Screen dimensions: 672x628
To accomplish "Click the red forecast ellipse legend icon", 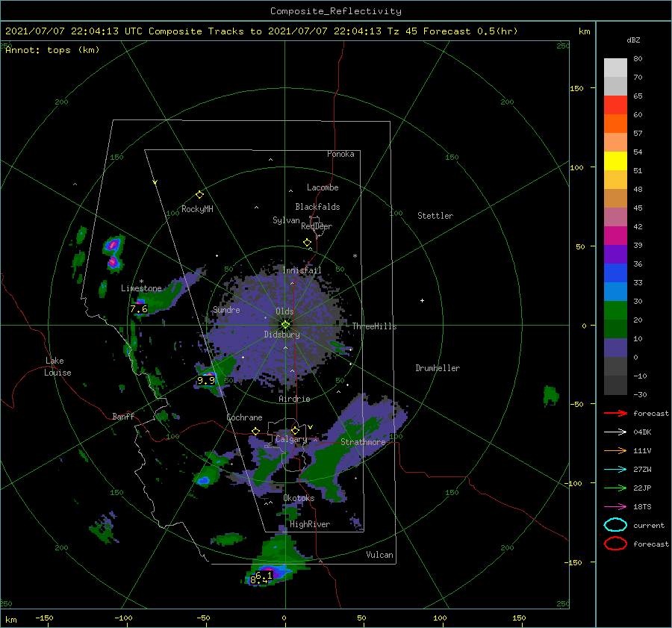I will click(x=615, y=544).
